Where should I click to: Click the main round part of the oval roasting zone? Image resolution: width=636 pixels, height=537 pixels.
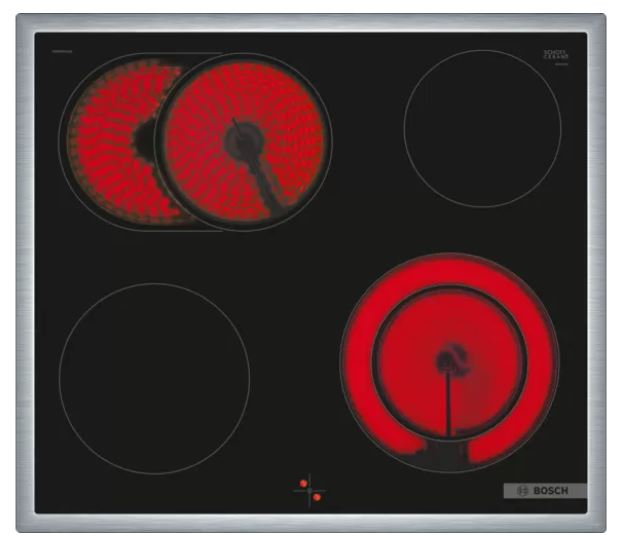click(243, 142)
